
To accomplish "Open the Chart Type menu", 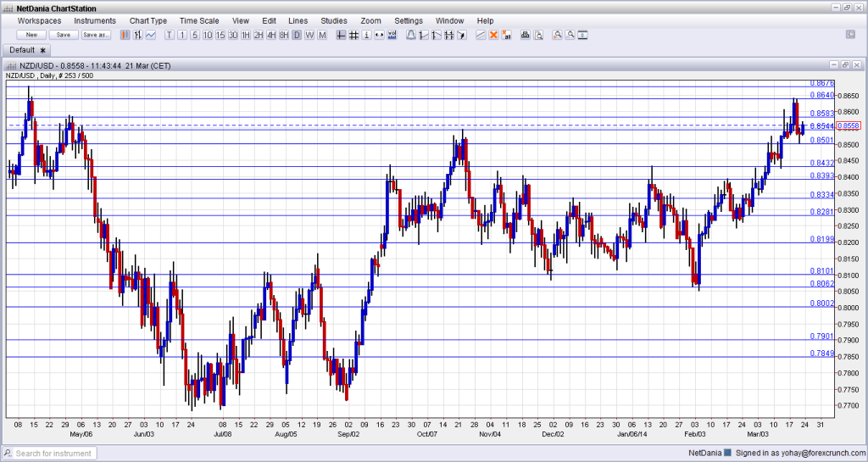I will 148,20.
